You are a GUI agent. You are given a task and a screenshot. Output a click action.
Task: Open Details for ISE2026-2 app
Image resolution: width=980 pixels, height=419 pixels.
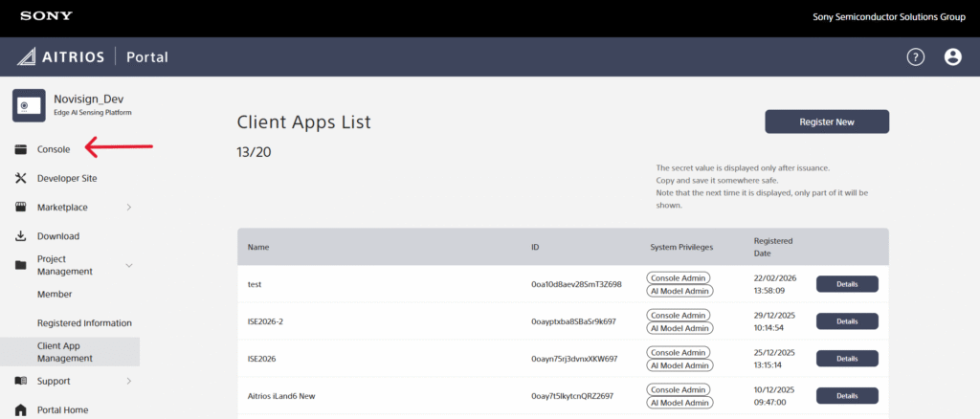click(x=846, y=321)
